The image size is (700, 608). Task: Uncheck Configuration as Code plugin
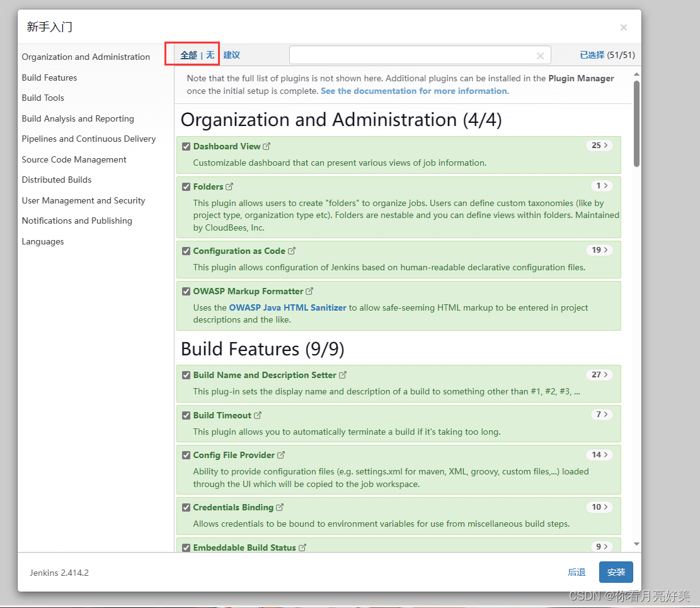click(186, 251)
